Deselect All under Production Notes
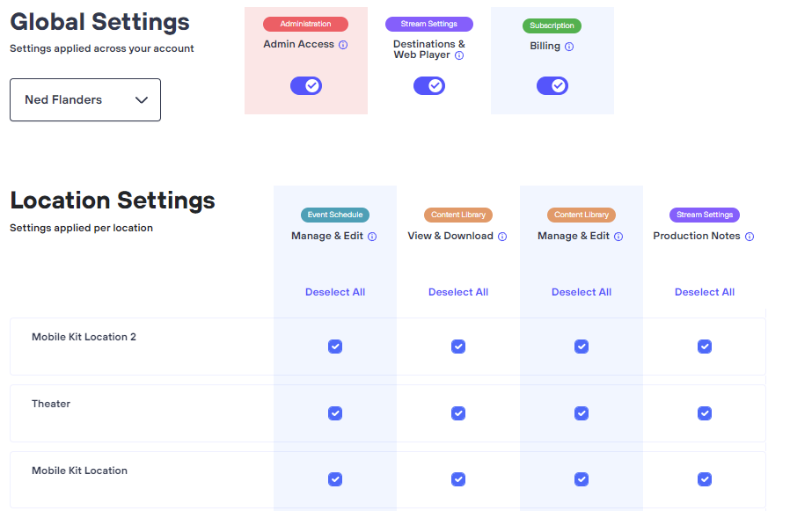The height and width of the screenshot is (511, 812). (705, 292)
